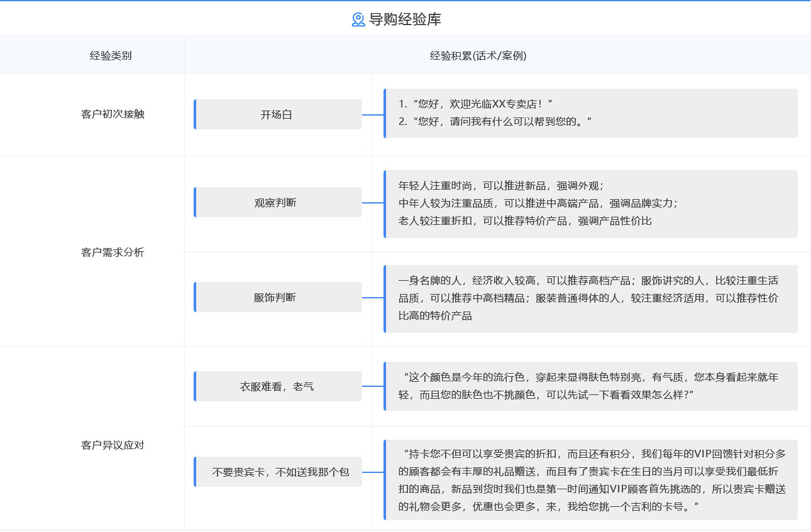Click the greeting script text starting 您好，欢迎光临
Screen dimensions: 811x532
click(475, 104)
